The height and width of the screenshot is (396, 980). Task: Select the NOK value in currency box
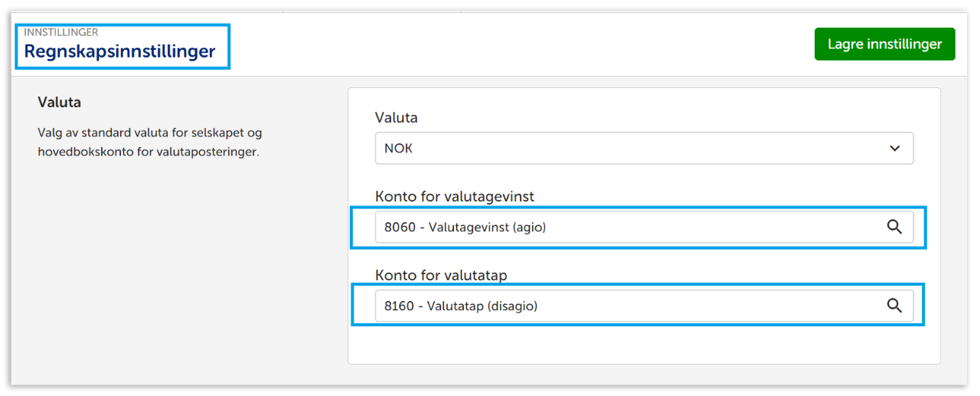pos(398,149)
